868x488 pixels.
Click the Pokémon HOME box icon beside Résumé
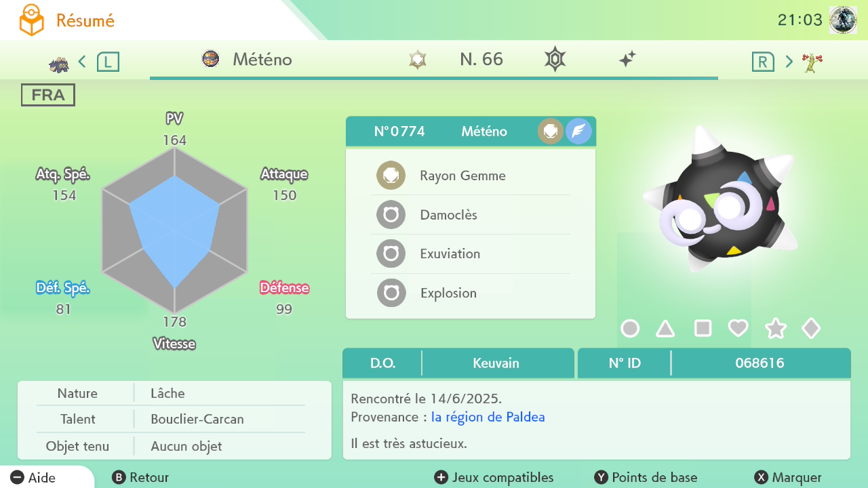coord(31,20)
